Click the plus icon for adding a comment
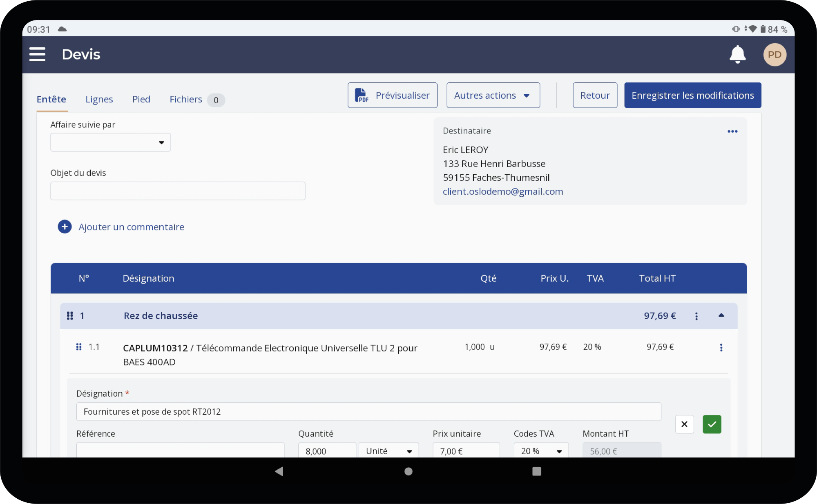 (x=65, y=227)
